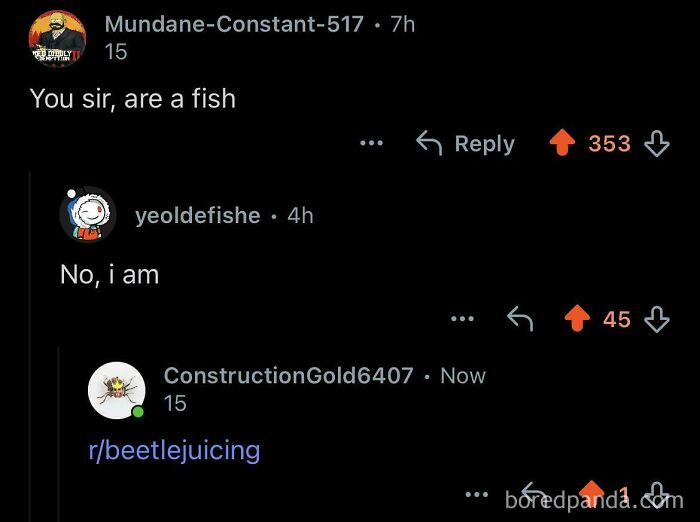Open the r/beetlejuicing subreddit link
This screenshot has height=522, width=700.
pyautogui.click(x=174, y=450)
